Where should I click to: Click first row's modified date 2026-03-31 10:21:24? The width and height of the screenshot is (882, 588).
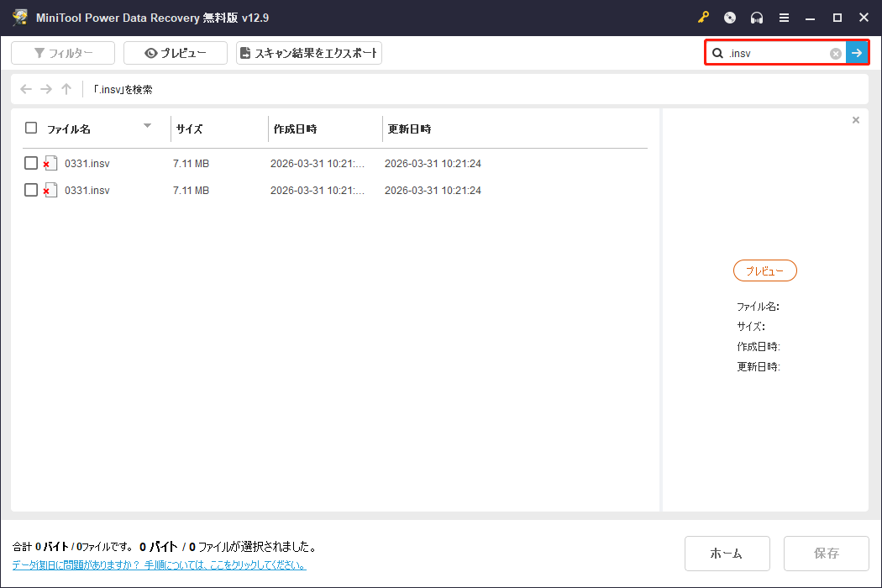coord(433,164)
